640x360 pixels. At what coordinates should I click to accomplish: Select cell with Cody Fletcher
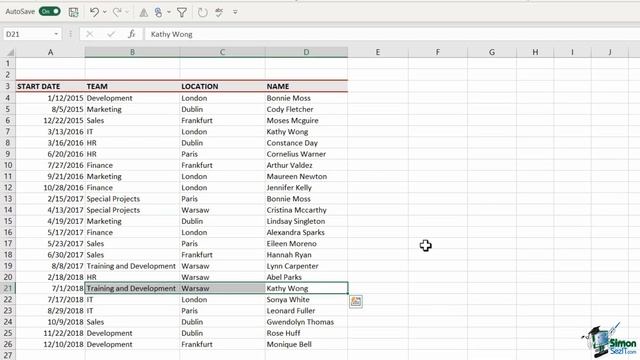307,109
